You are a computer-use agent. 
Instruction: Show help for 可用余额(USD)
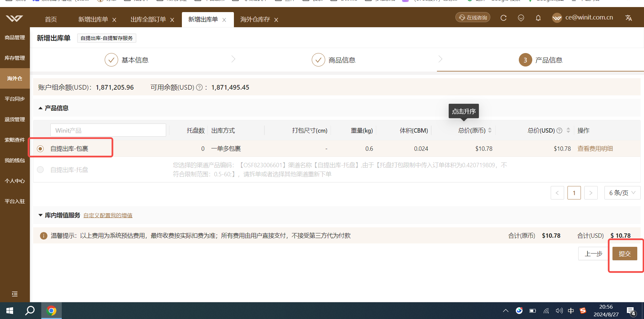click(199, 88)
